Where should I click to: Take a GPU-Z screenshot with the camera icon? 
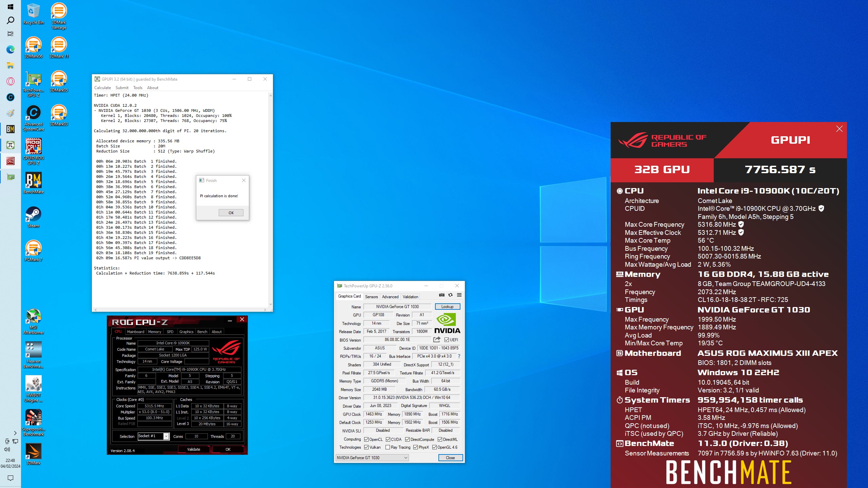[x=441, y=295]
